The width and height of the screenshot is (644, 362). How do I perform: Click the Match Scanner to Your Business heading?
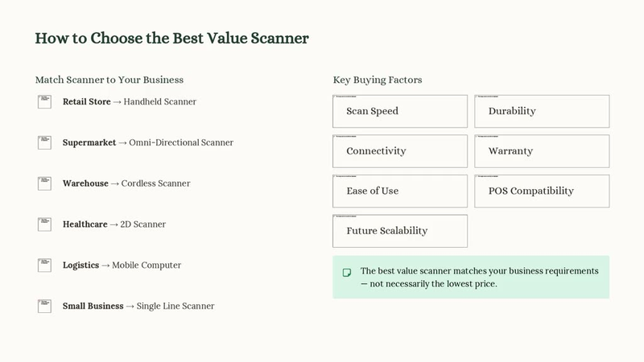(x=109, y=80)
